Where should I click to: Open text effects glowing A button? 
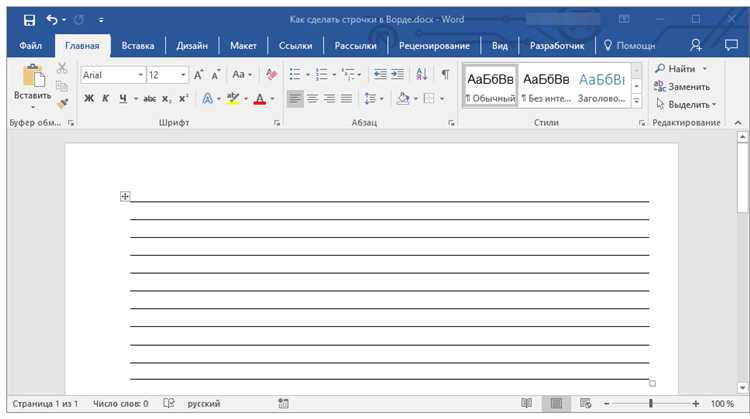coord(208,99)
